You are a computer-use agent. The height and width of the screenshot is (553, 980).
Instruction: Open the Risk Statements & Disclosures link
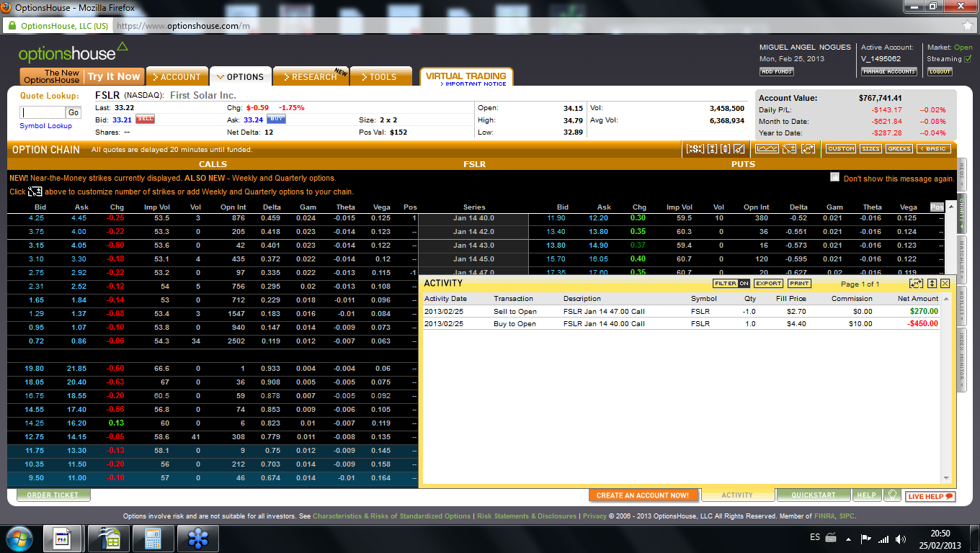coord(527,516)
